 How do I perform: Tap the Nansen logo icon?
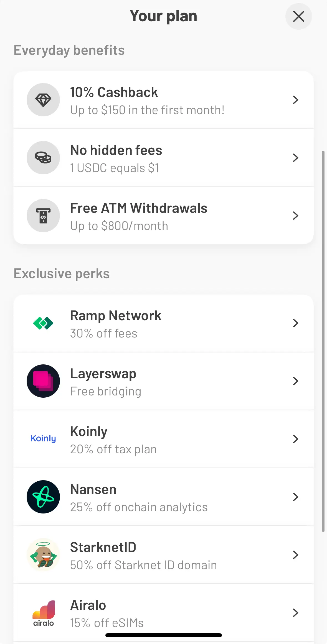pyautogui.click(x=43, y=497)
